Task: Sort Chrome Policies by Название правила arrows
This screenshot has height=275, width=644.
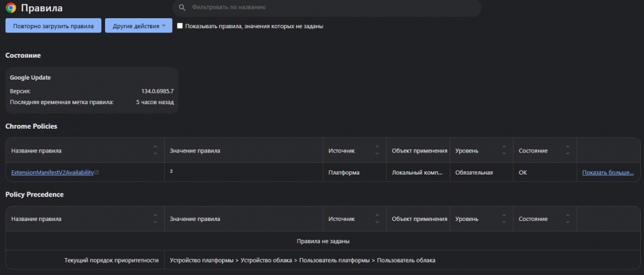Action: point(155,151)
